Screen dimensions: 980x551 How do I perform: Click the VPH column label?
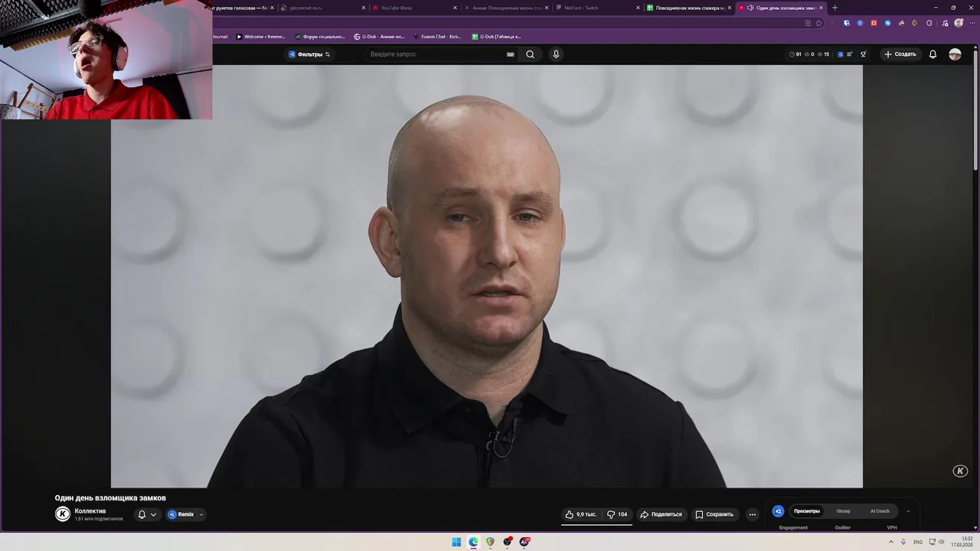coord(892,527)
